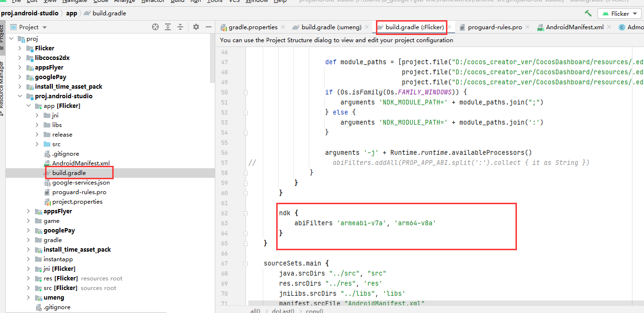Viewport: 644px width, 313px height.
Task: Switch to the build.gradle (:umeng) tab
Action: click(331, 27)
